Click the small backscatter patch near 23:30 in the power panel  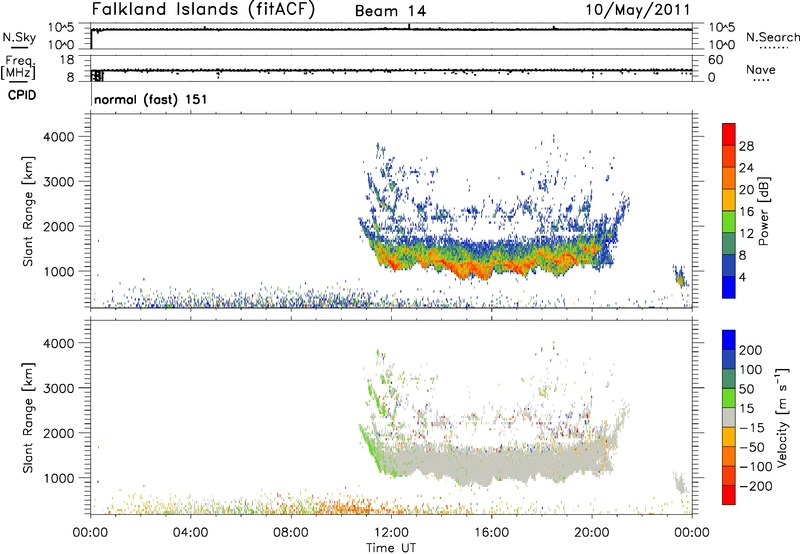point(680,276)
